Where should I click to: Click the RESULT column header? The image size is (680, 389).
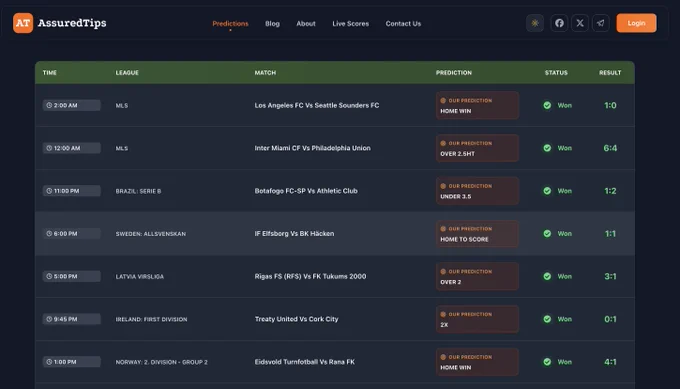pyautogui.click(x=610, y=72)
